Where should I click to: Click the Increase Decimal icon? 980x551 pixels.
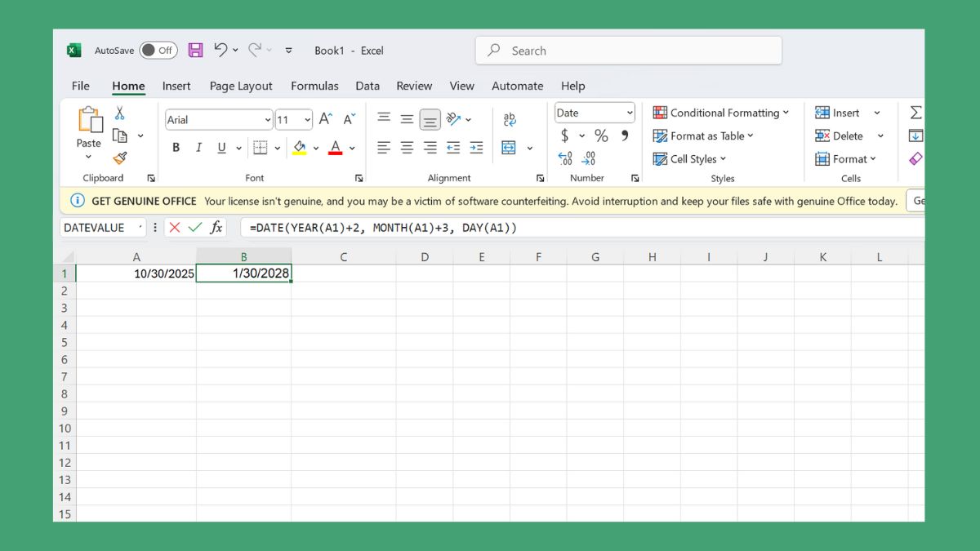tap(564, 158)
